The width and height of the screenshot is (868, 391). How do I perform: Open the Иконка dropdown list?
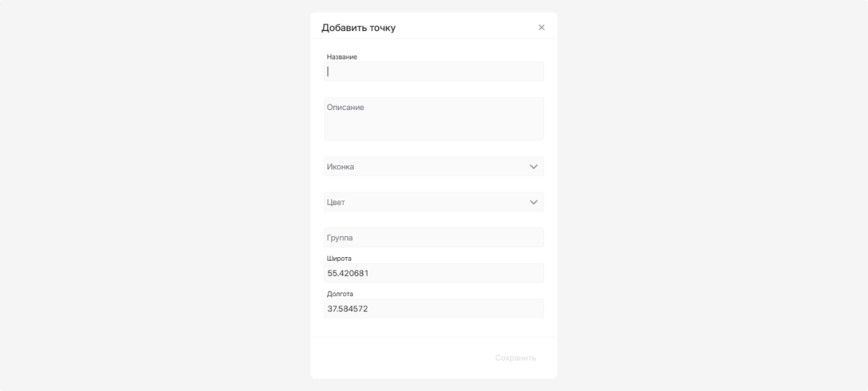427,167
